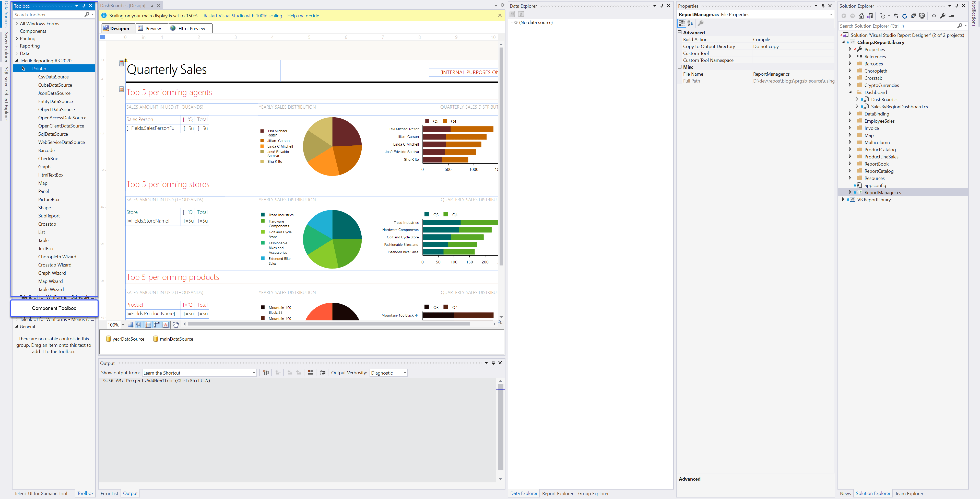Screen dimensions: 980x499
Task: Sort Properties alphabetically in the Properties panel
Action: [690, 23]
